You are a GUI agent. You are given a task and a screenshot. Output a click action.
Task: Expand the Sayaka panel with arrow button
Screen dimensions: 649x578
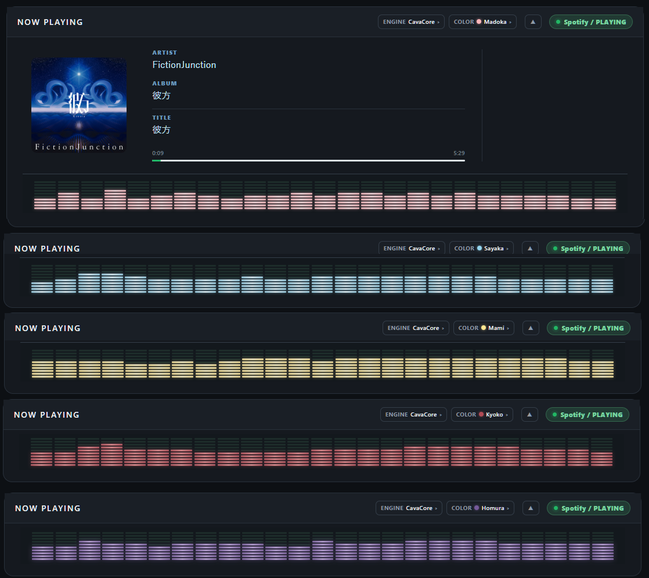click(530, 248)
